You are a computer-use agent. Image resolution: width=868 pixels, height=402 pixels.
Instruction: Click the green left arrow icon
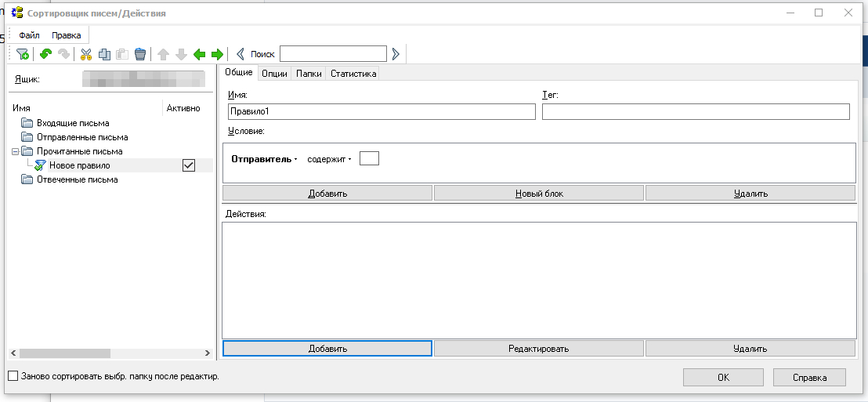pos(199,54)
